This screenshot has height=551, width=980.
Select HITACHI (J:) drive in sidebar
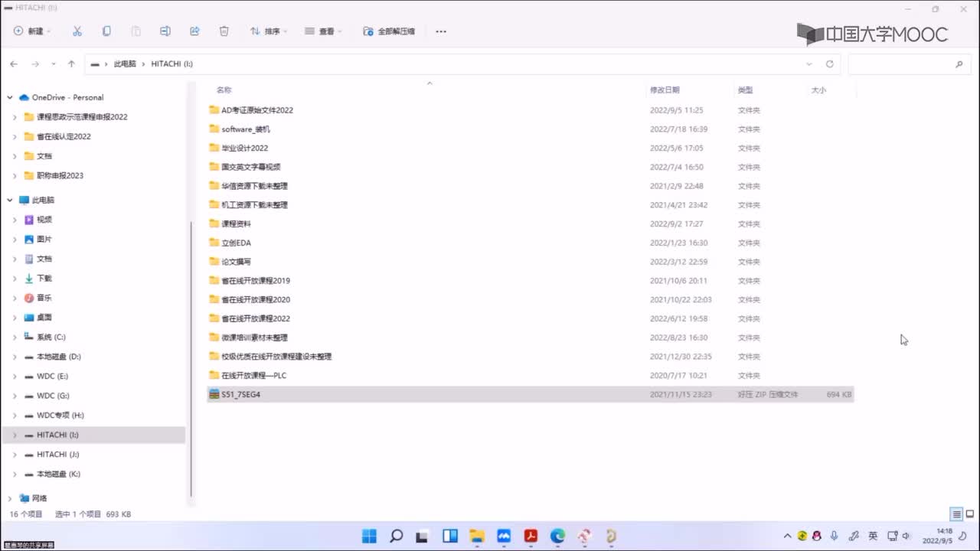coord(57,455)
